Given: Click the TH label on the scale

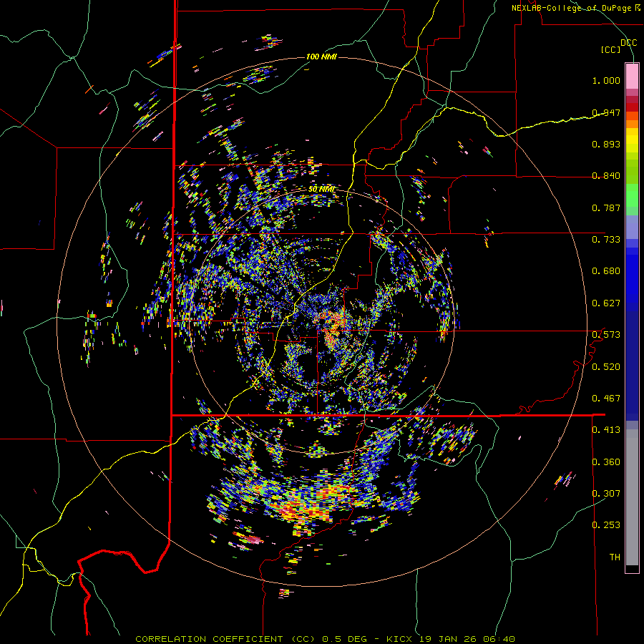Looking at the screenshot, I should click(615, 557).
